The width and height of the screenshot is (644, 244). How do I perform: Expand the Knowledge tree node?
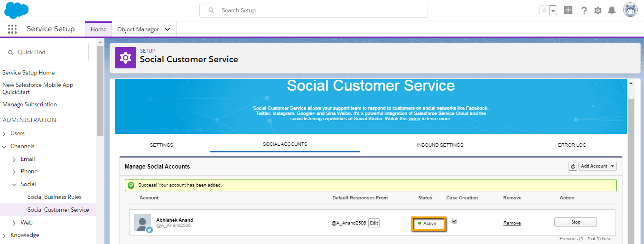[4, 235]
